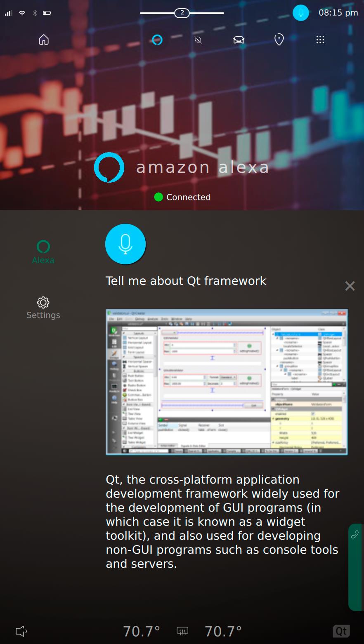Dismiss the Alexa response with X

coord(350,286)
